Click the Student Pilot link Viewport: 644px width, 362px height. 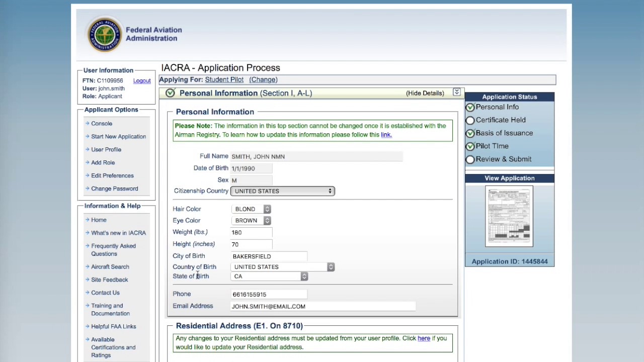pyautogui.click(x=224, y=79)
